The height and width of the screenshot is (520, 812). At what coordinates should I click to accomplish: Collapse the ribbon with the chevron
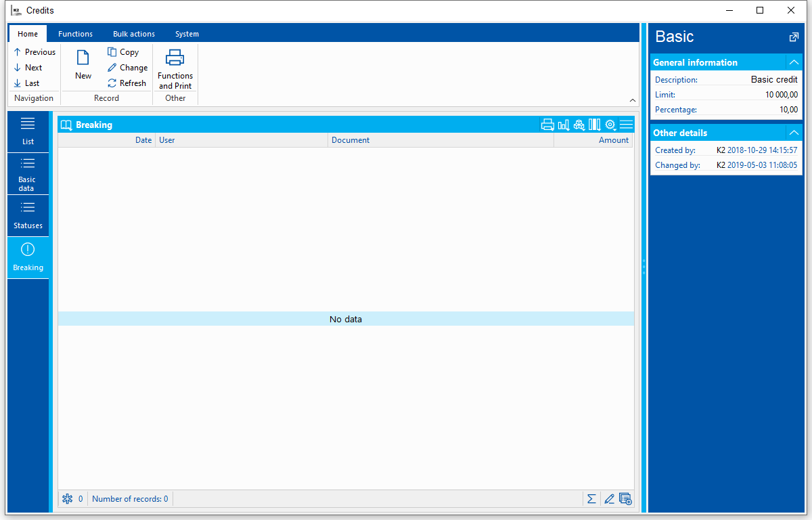(633, 100)
